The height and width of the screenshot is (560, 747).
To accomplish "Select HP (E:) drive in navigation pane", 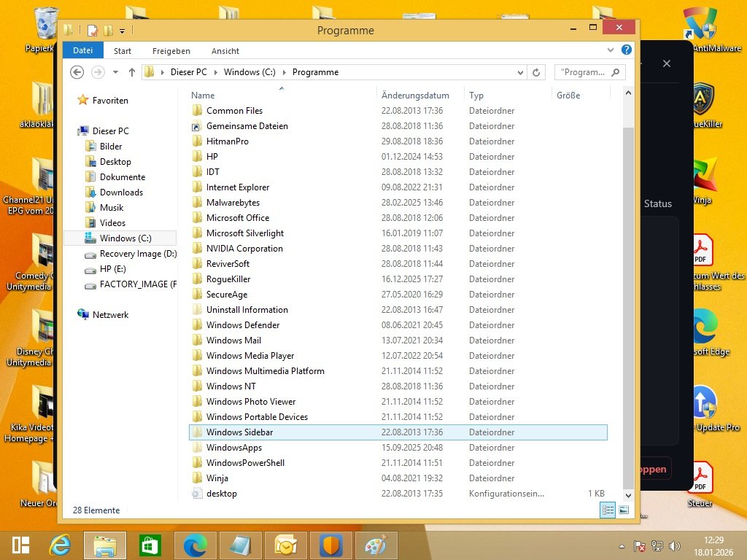I will click(112, 269).
